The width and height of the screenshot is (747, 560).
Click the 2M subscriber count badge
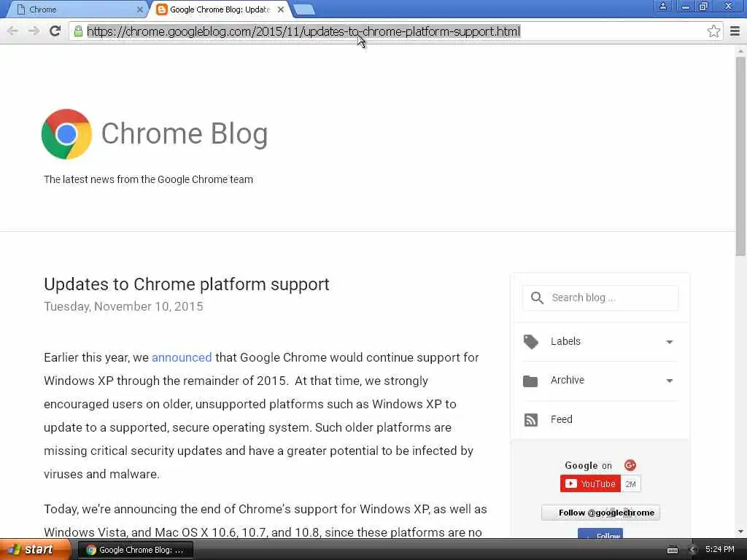tap(631, 484)
